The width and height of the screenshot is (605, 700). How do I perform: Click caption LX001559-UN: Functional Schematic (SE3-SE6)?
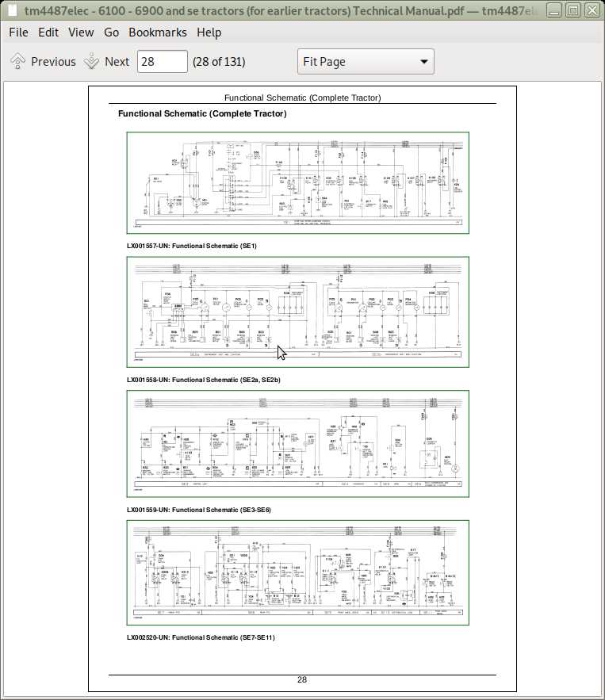[x=199, y=510]
